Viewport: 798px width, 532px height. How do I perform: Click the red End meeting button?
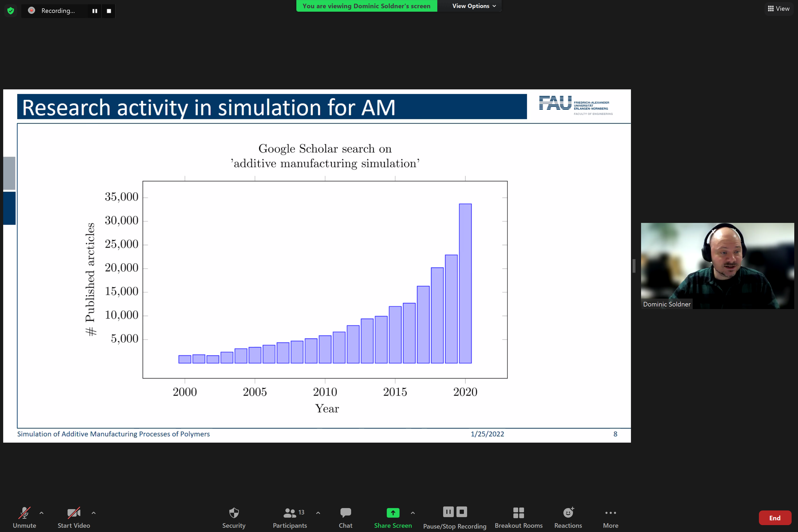click(x=775, y=518)
